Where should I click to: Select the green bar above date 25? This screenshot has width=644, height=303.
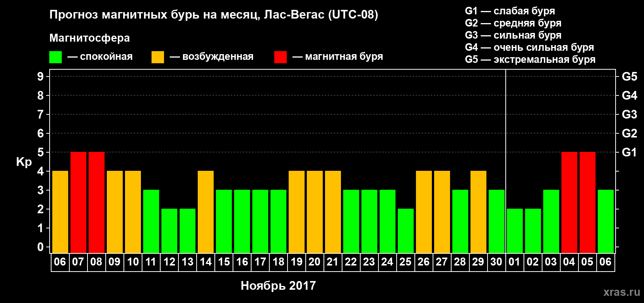click(406, 231)
